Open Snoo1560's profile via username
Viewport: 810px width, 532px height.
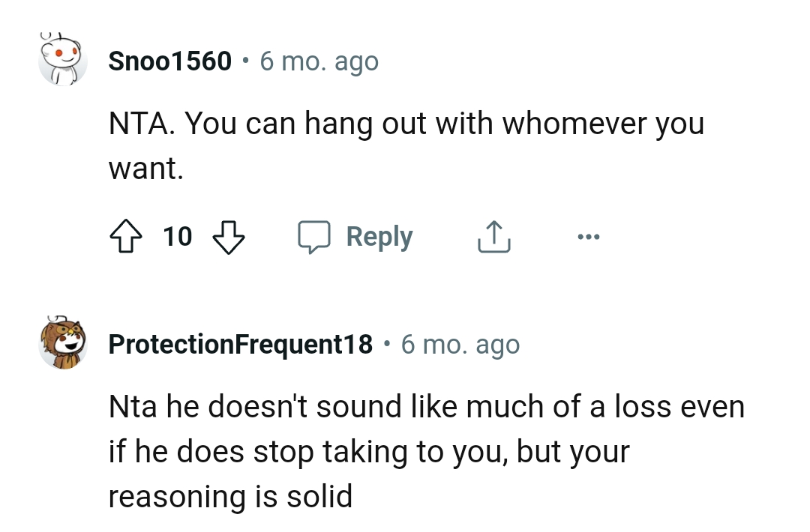[x=169, y=61]
